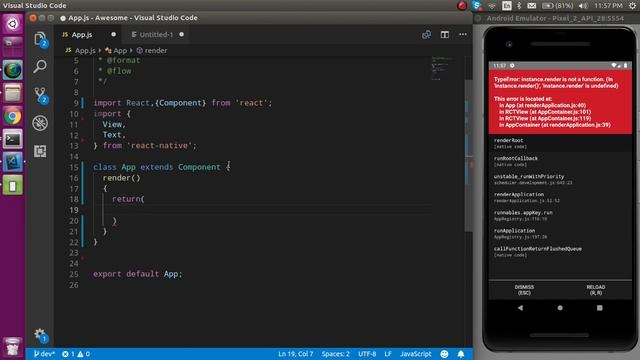Open the Manage gear in VS Code

(40, 335)
